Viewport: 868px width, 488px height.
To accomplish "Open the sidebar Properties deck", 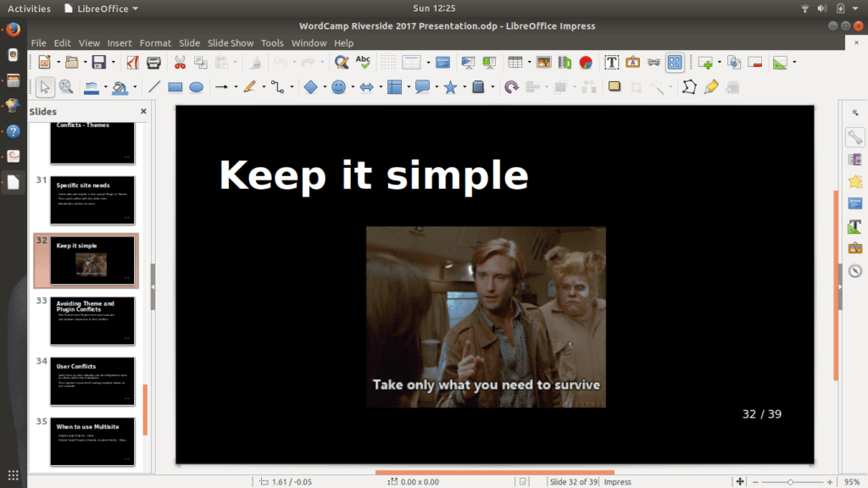I will pyautogui.click(x=855, y=137).
